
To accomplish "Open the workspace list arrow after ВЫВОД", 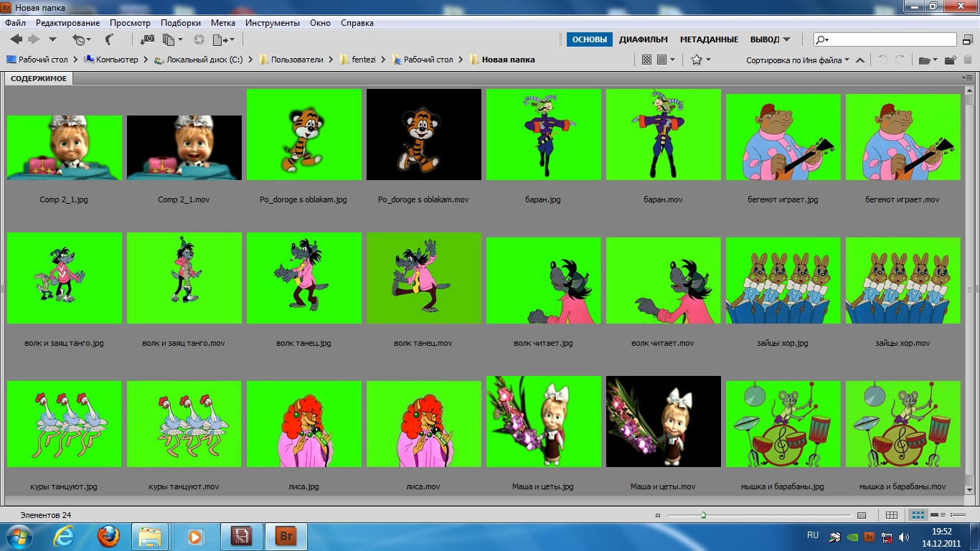I will 786,39.
